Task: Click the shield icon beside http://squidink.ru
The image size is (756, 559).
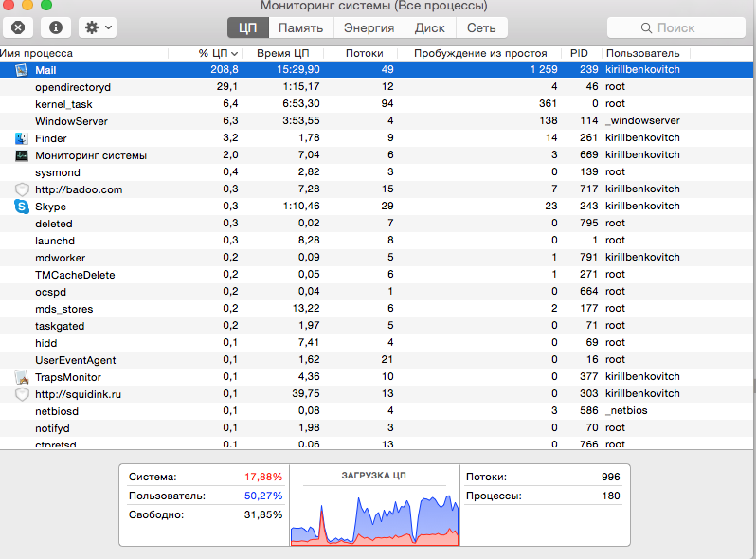Action: (22, 394)
